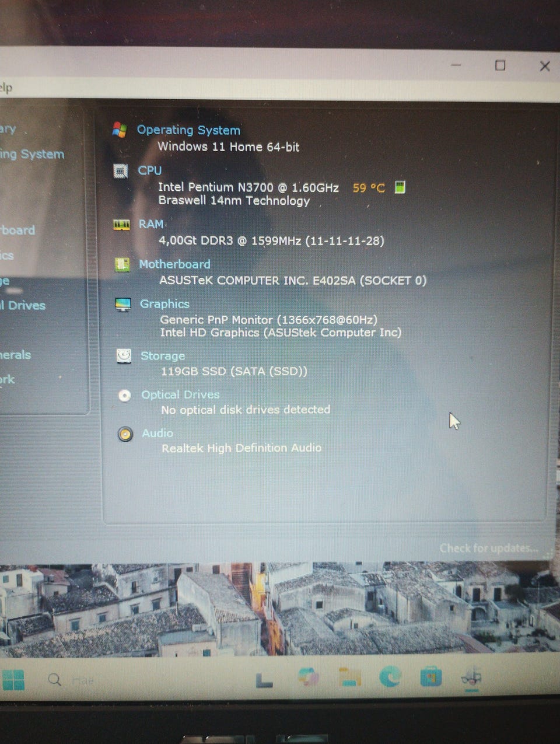Open the Graphics section heading
This screenshot has height=744, width=560.
point(164,304)
